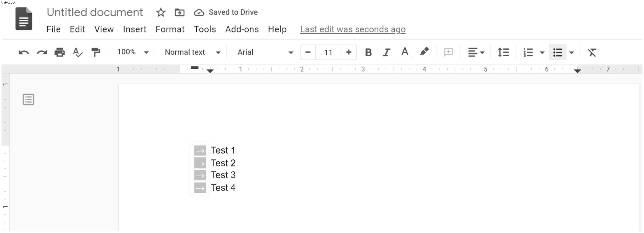Increase font size with the plus button
Viewport: 644px width, 233px height.
(348, 52)
